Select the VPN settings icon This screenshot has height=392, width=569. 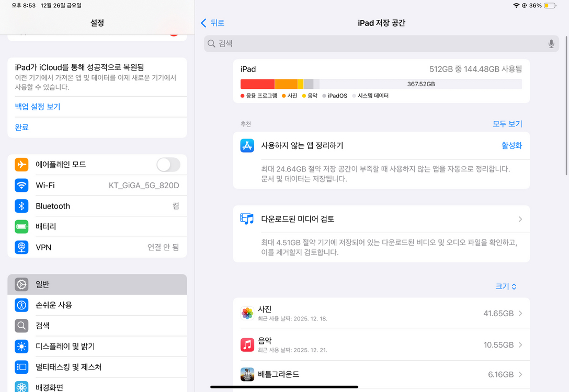(21, 247)
